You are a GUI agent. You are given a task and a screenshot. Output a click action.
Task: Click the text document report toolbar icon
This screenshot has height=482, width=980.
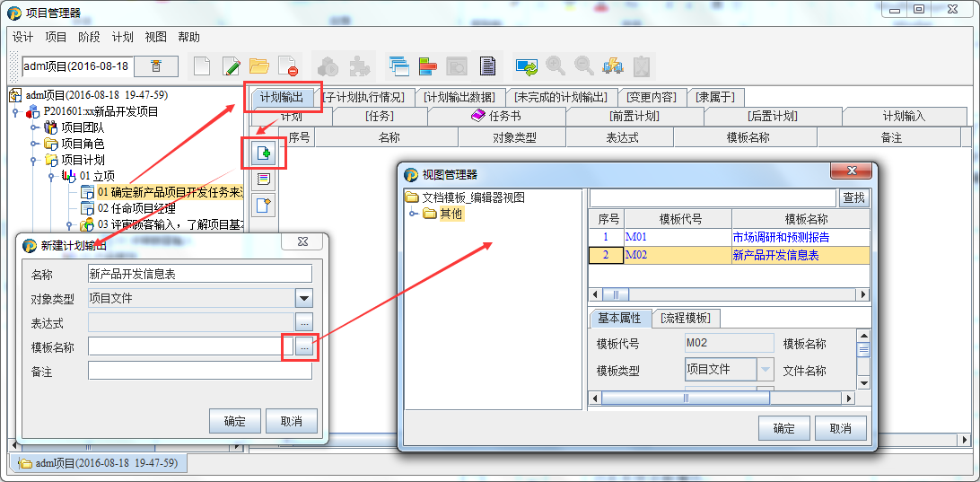click(x=487, y=66)
